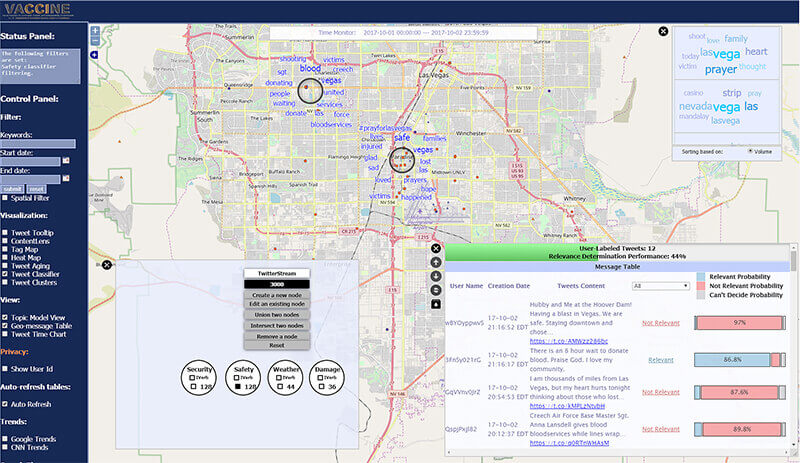The height and width of the screenshot is (463, 800).
Task: Click the down arrow icon beside message table
Action: (436, 276)
